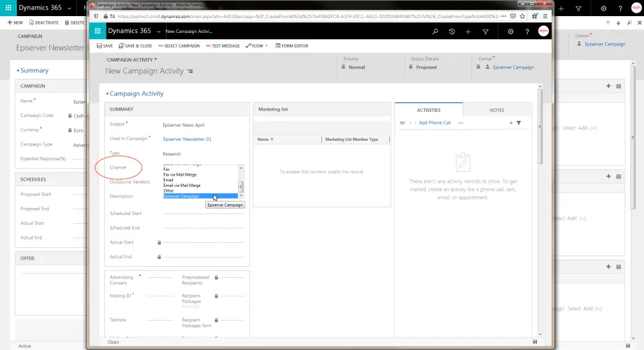The height and width of the screenshot is (350, 644).
Task: Click the search magnifier in the navigation bar
Action: 435,31
